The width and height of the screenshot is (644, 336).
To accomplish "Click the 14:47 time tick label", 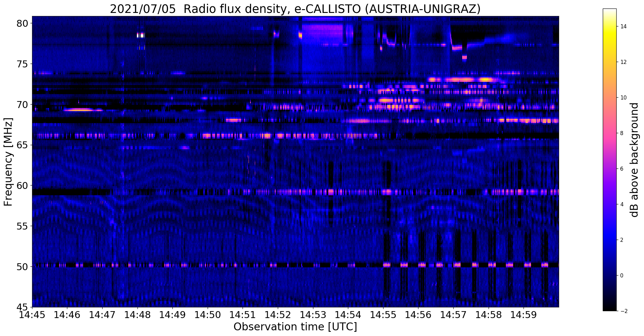I will (102, 315).
